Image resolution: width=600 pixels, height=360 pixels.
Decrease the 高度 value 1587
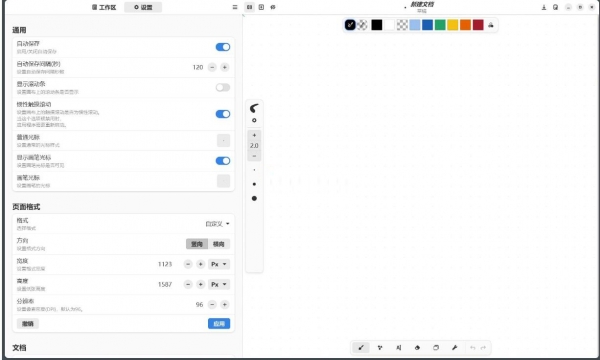point(188,285)
